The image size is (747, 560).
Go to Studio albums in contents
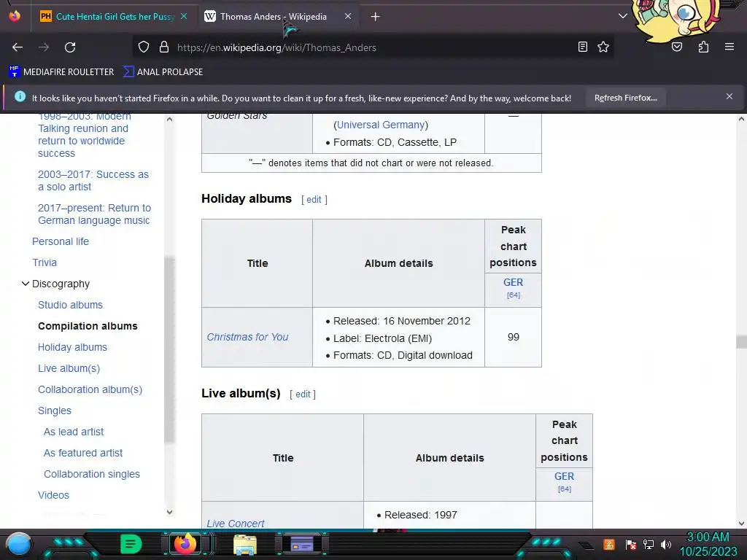point(70,305)
